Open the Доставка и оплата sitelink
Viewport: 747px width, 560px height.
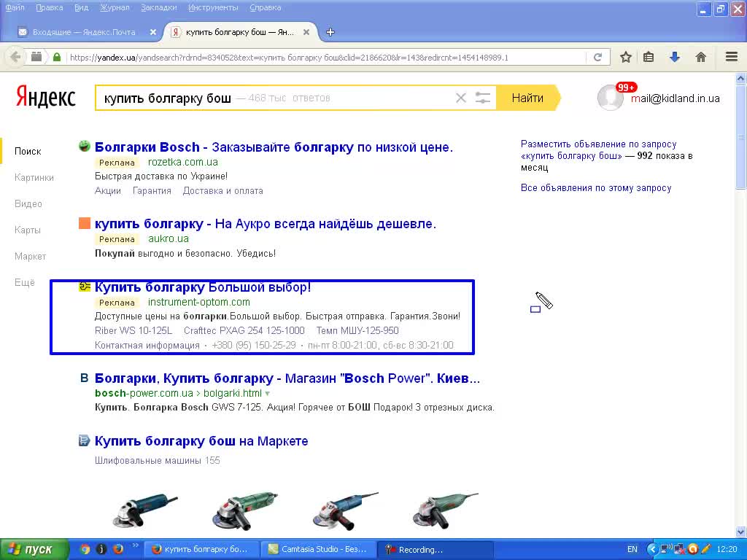pos(223,191)
